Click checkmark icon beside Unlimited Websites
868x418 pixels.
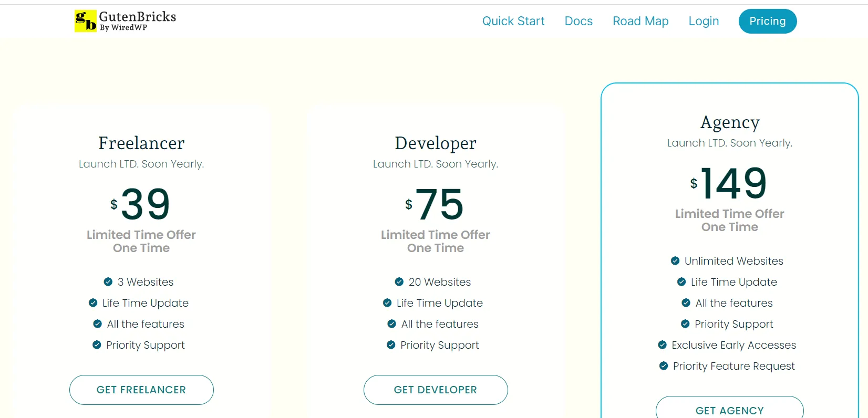pyautogui.click(x=675, y=261)
